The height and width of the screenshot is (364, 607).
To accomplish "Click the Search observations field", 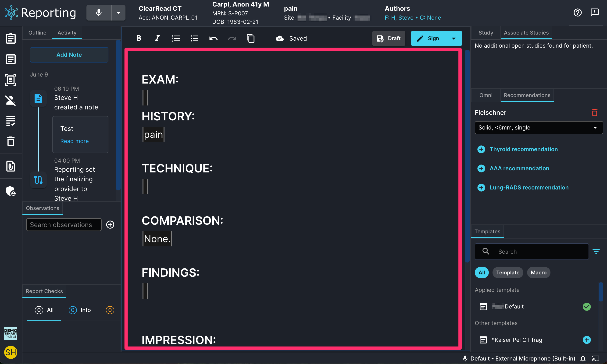I will [x=64, y=225].
